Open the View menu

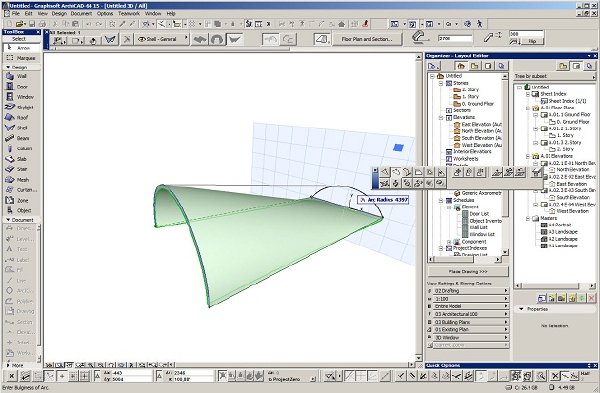(42, 13)
